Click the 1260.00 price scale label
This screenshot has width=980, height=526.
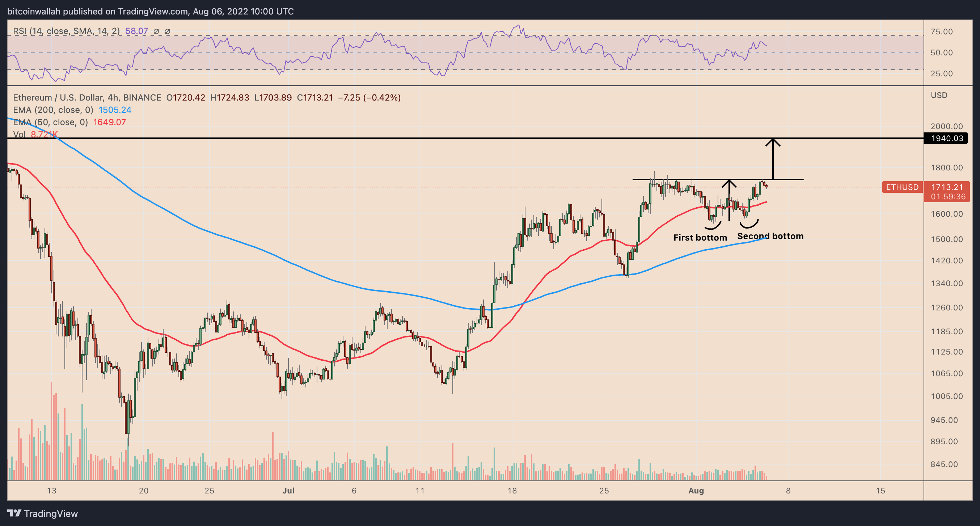click(x=946, y=308)
